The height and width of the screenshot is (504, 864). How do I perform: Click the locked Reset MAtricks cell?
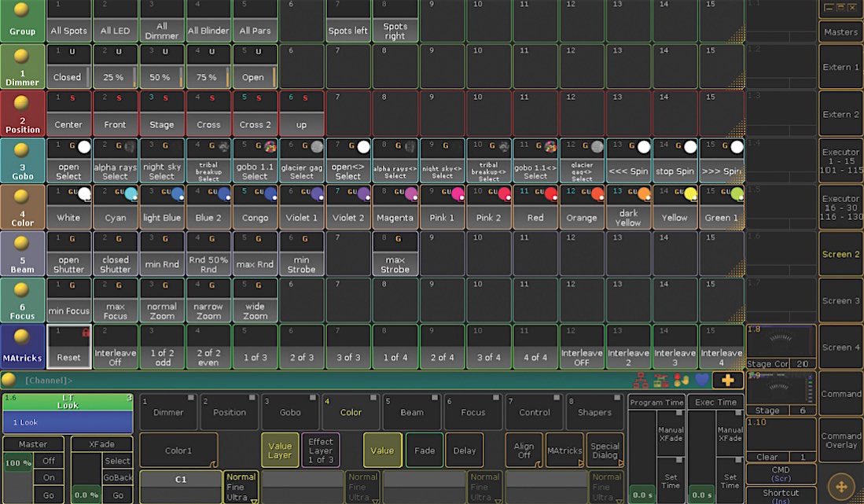(x=68, y=347)
